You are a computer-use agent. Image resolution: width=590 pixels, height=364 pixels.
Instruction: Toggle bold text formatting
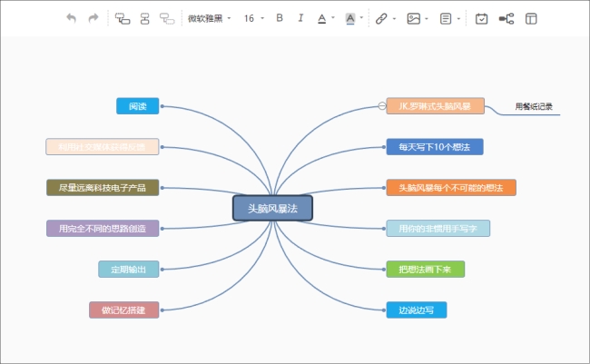click(279, 18)
